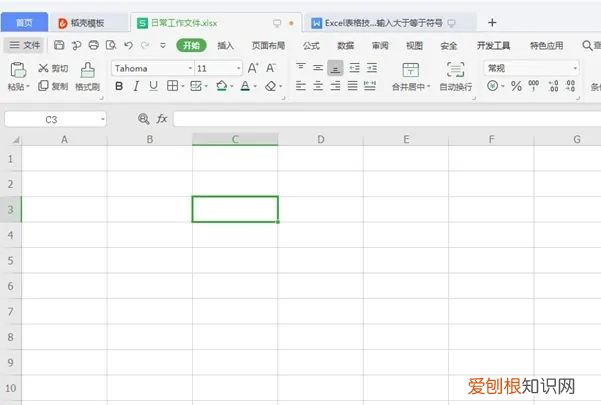Justify text alignment icon

coord(352,85)
